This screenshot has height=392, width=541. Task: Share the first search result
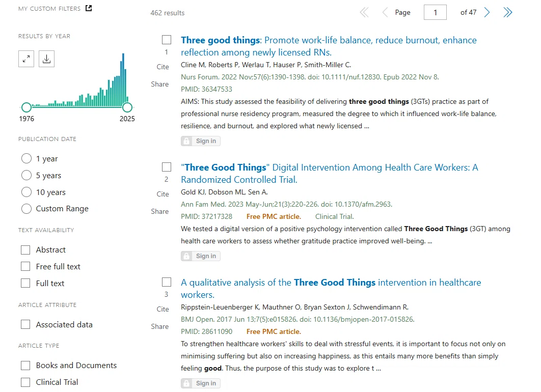(160, 84)
